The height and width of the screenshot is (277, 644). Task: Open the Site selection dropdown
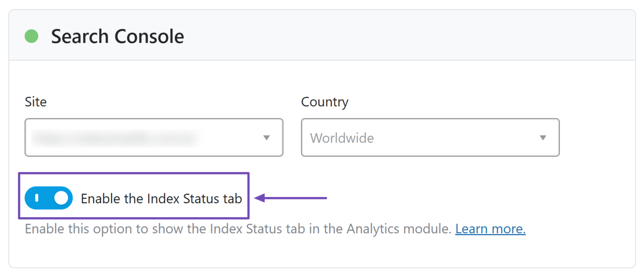(x=154, y=138)
